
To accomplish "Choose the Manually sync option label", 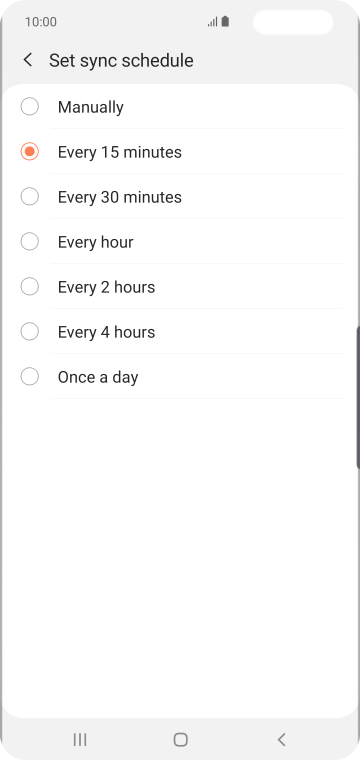I will click(x=91, y=107).
